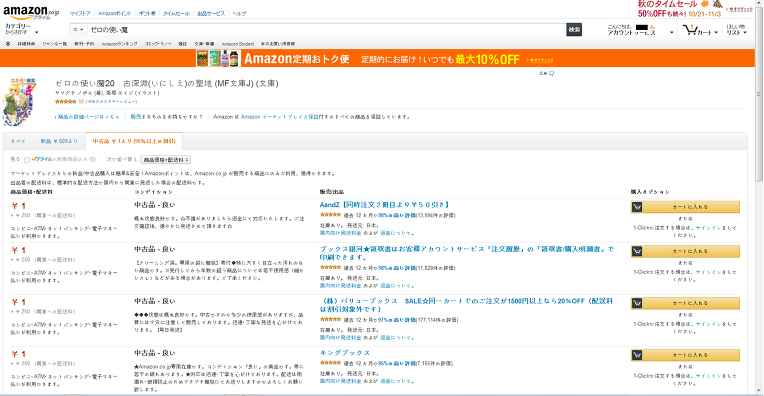Open the Amazon.co.jp home logo
The width and height of the screenshot is (764, 396).
tap(31, 12)
